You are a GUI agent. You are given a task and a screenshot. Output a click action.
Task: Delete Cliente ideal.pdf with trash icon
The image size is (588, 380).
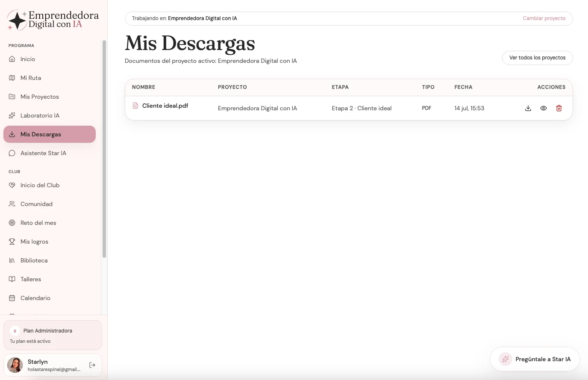click(559, 108)
